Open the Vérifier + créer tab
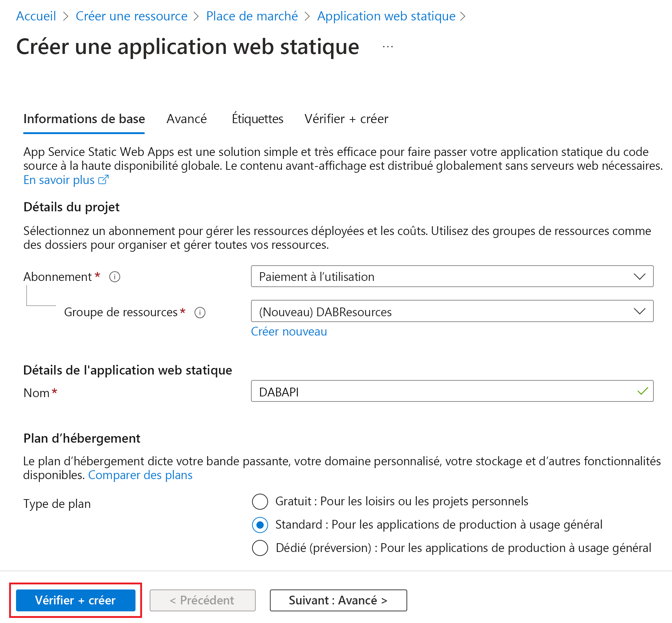Viewport: 672px width, 623px height. tap(346, 119)
